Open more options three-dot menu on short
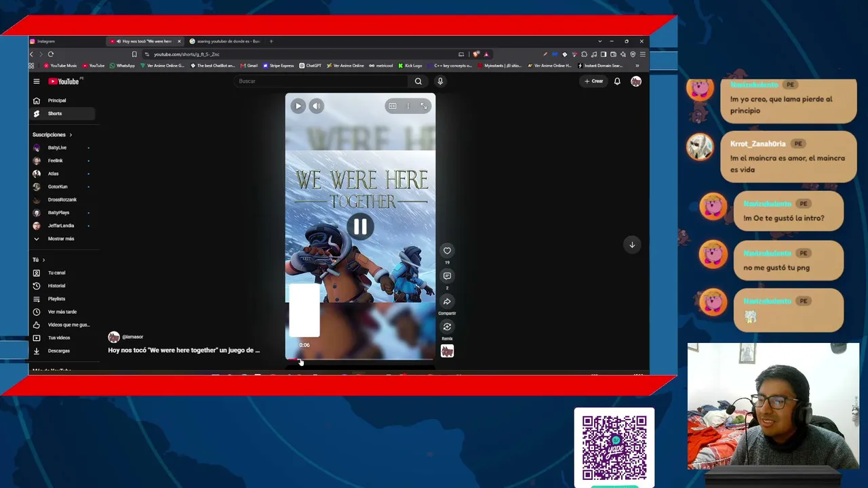 (408, 106)
